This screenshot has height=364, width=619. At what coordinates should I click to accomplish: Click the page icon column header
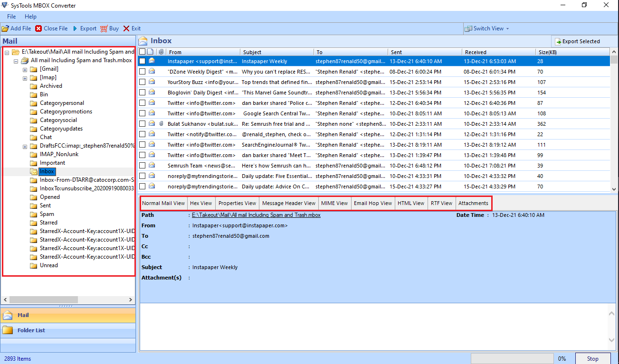pyautogui.click(x=150, y=52)
